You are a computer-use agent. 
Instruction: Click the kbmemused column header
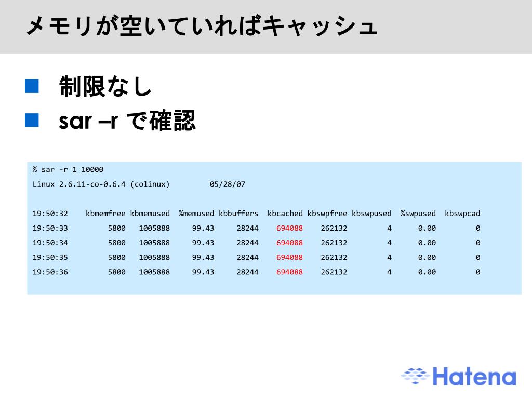point(150,214)
